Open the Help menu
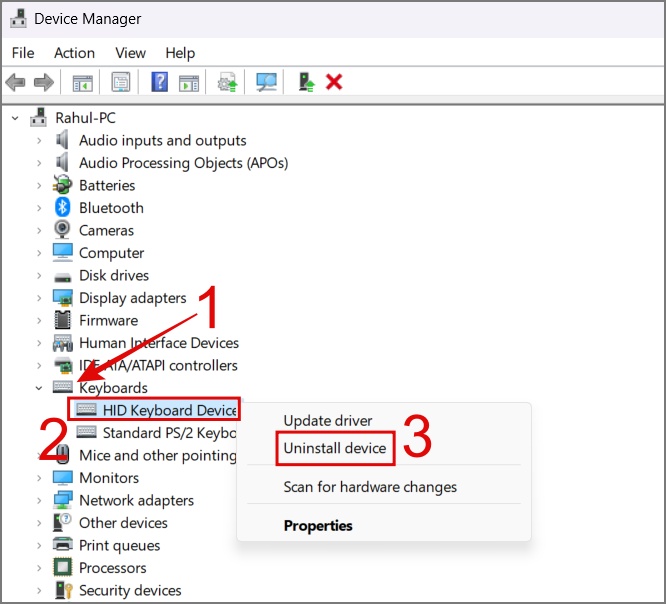The height and width of the screenshot is (604, 666). pos(180,53)
